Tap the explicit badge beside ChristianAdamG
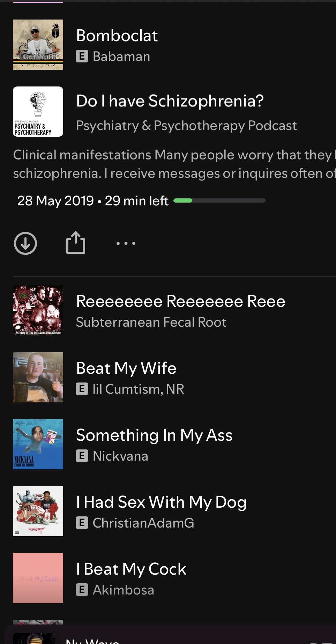Screen dimensions: 336x644 [x=82, y=523]
